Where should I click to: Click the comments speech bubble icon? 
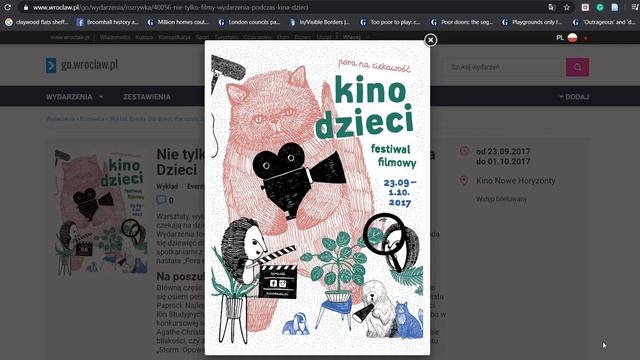(161, 200)
